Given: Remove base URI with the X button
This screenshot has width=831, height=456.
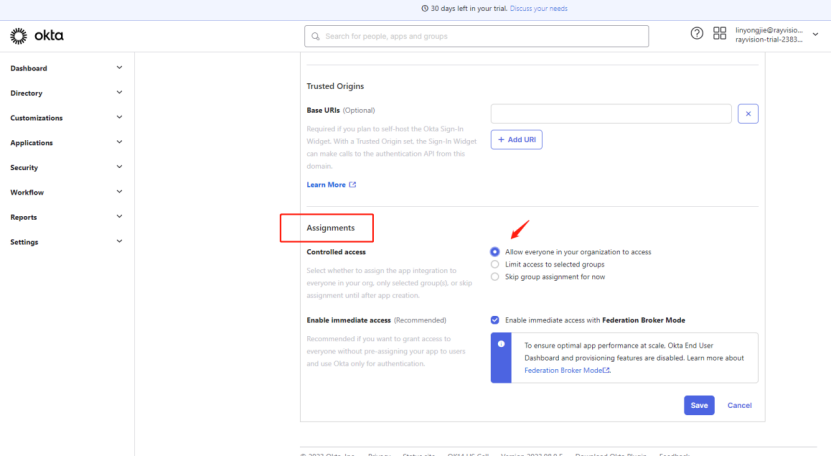Looking at the screenshot, I should (x=749, y=113).
